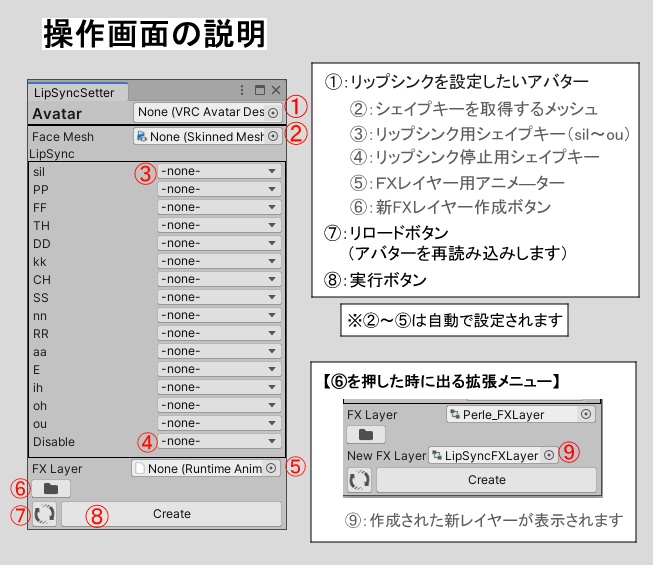Click the LipSyncFXLayer New FX Layer field
The height and width of the screenshot is (565, 653).
pyautogui.click(x=493, y=455)
